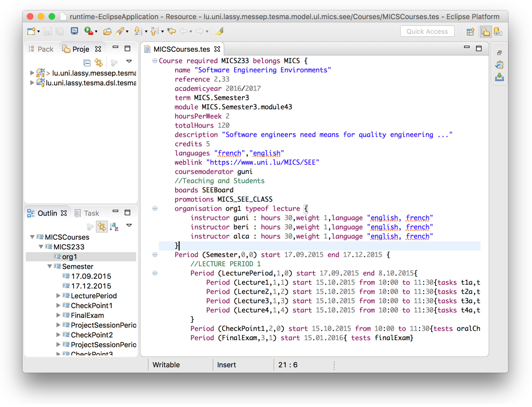532x407 pixels.
Task: Switch to the Resource perspective icon
Action: (485, 32)
